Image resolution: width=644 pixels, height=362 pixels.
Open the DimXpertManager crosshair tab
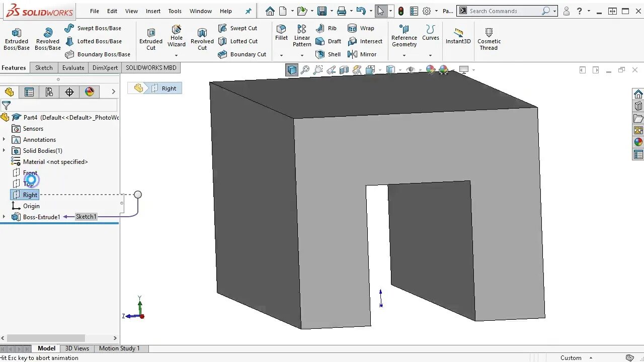point(69,92)
